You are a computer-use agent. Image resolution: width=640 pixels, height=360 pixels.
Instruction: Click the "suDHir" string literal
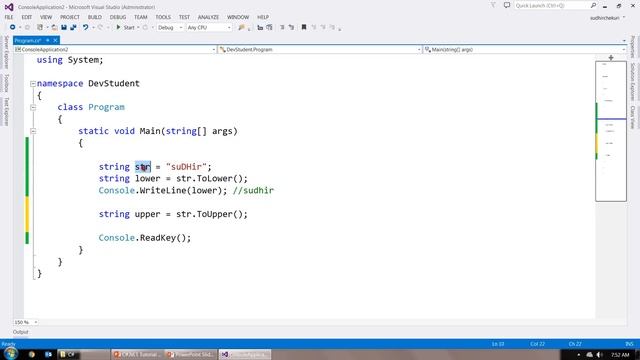[x=187, y=167]
